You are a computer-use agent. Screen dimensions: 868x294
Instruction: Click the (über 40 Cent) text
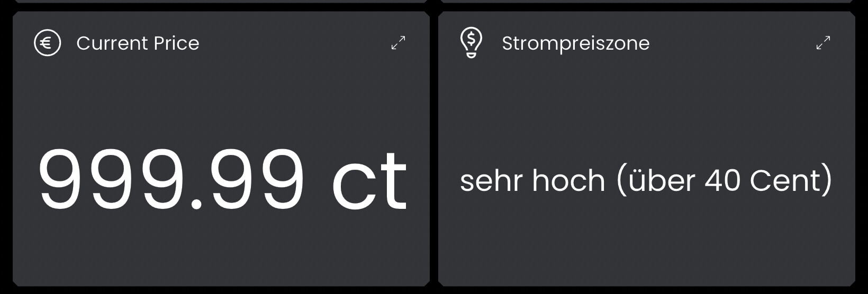(x=725, y=180)
